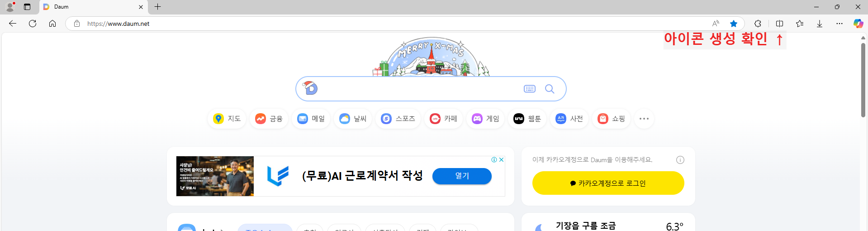The image size is (868, 231).
Task: Open the Downloads icon
Action: click(820, 24)
